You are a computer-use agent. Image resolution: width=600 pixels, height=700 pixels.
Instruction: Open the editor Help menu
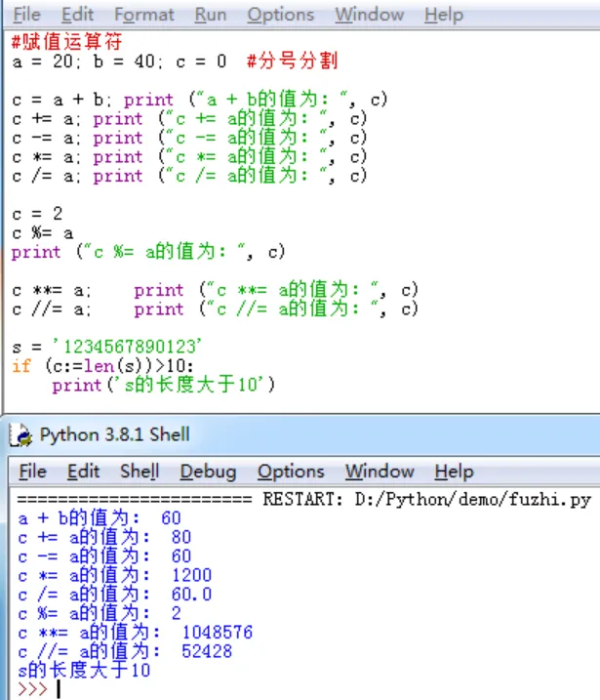[x=444, y=15]
